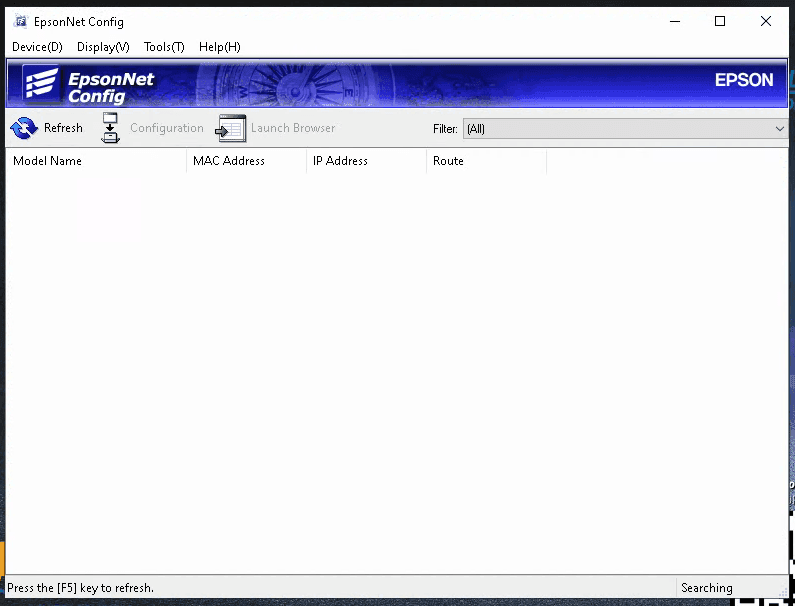Sort by MAC Address column header
The height and width of the screenshot is (606, 795).
pyautogui.click(x=246, y=161)
